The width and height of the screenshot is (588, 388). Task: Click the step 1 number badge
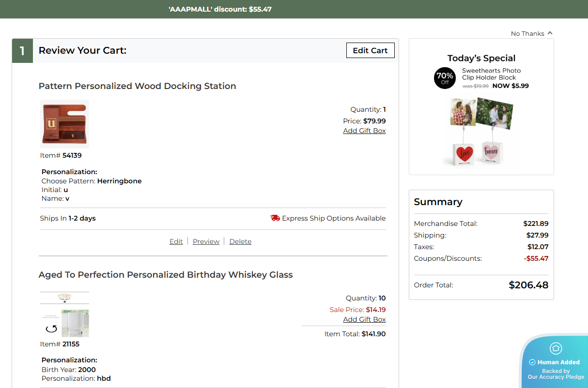point(22,51)
